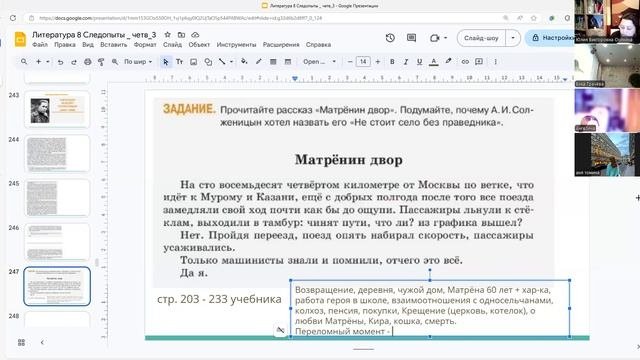Click the presentation title text
This screenshot has height=360, width=640.
pos(94,35)
